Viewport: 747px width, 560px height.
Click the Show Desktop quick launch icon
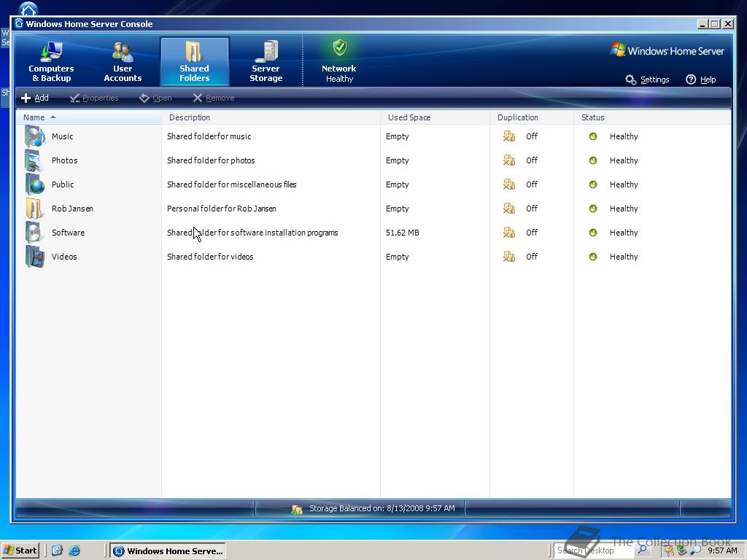[x=57, y=551]
